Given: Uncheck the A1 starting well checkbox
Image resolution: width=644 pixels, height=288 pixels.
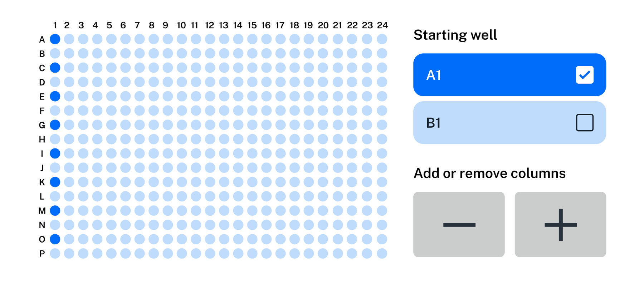Looking at the screenshot, I should [x=585, y=74].
